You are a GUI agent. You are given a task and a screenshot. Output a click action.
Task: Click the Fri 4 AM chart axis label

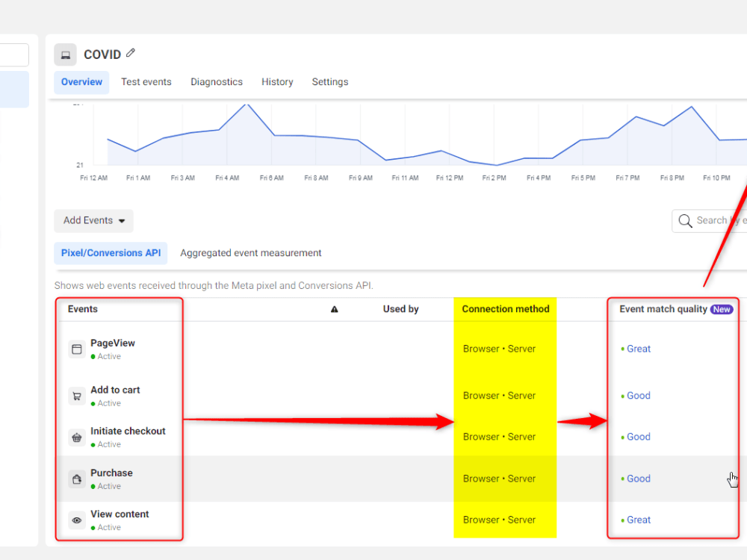[x=227, y=178]
